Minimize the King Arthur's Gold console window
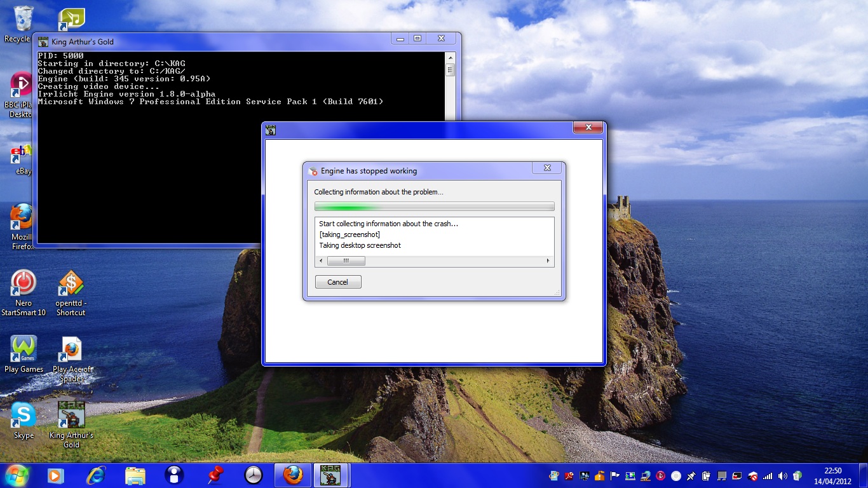This screenshot has height=488, width=868. tap(400, 39)
